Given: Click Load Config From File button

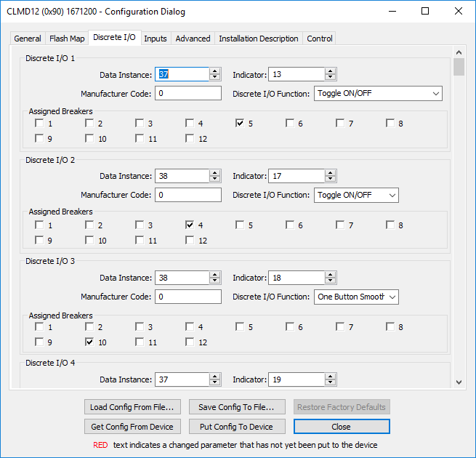Looking at the screenshot, I should [x=132, y=407].
